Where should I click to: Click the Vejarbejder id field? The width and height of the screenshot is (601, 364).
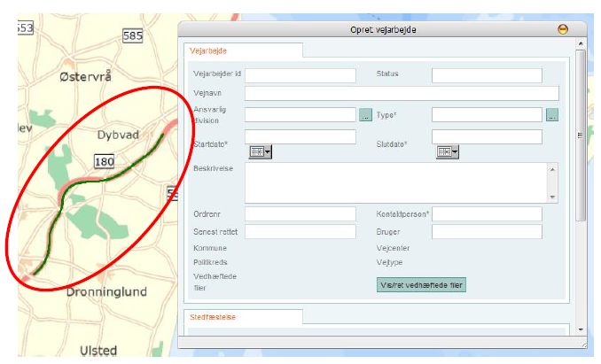point(300,75)
